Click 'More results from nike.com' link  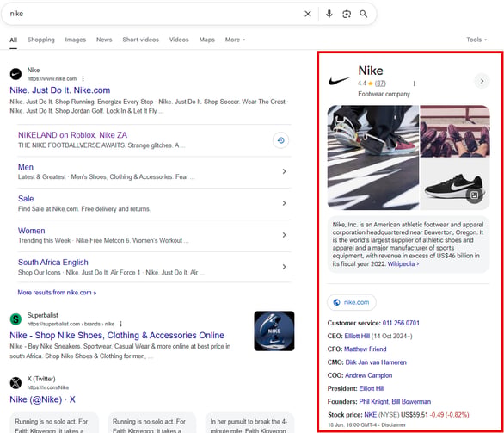pyautogui.click(x=57, y=293)
